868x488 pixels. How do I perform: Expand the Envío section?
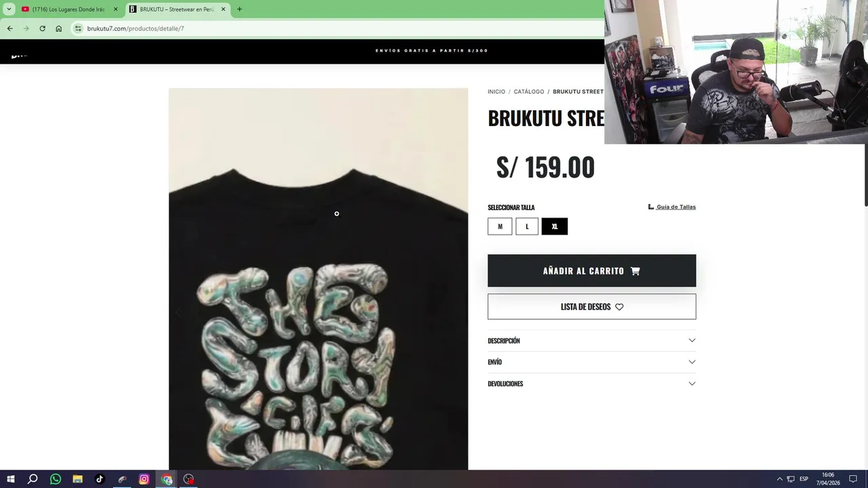point(591,362)
